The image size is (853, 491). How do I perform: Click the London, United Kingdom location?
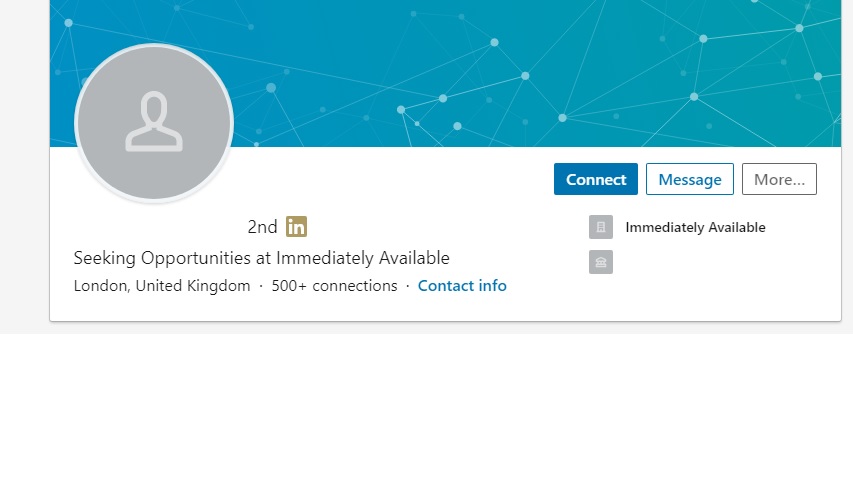[x=162, y=286]
